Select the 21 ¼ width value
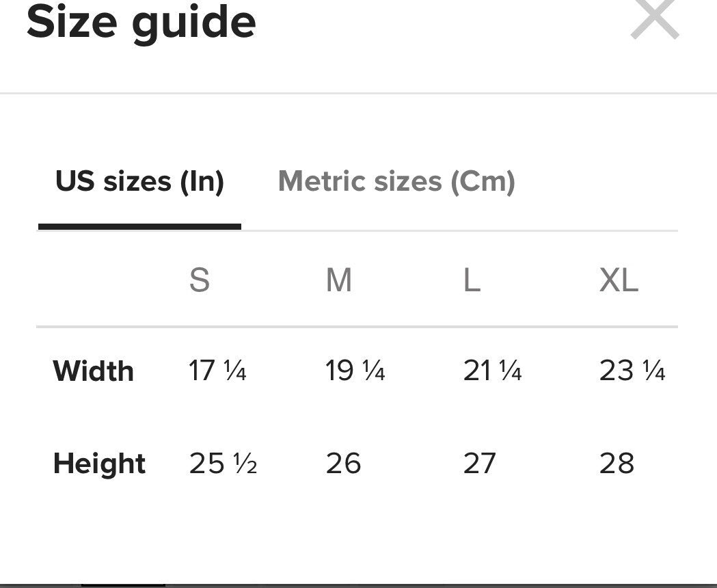717x588 pixels. (x=493, y=371)
